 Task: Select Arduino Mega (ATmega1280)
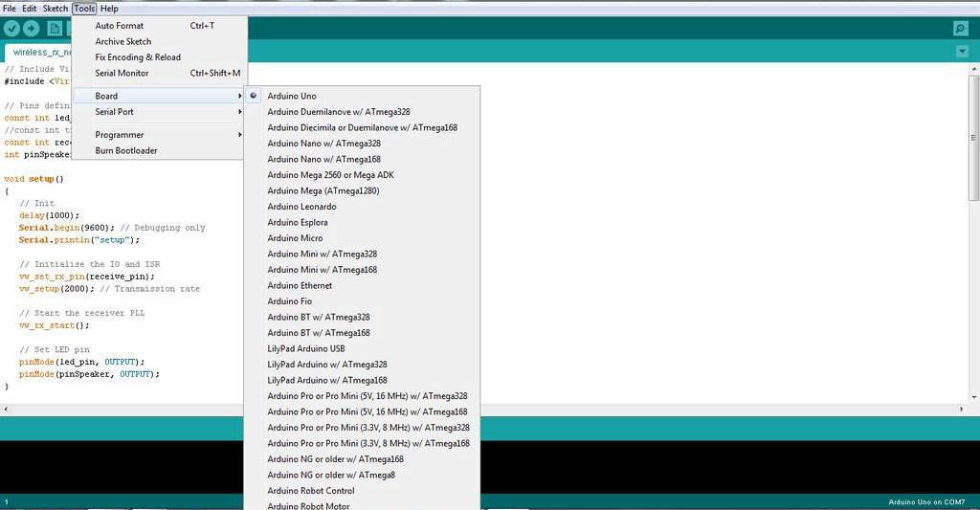362,190
